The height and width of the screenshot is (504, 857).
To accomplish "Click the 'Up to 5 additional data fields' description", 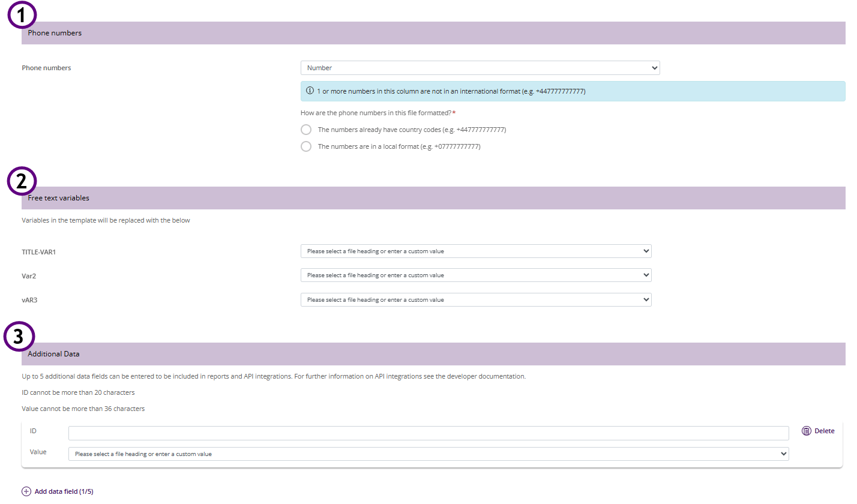I will tap(274, 376).
